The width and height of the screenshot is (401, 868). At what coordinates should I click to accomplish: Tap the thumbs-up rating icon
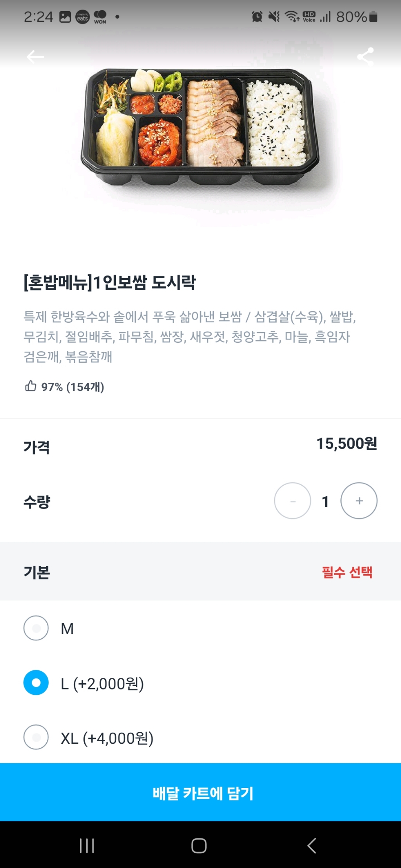pos(30,386)
